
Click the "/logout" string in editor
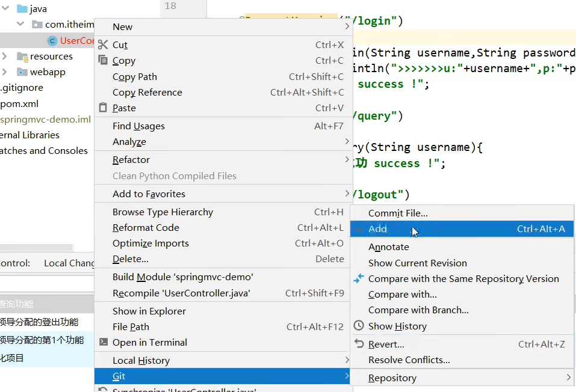click(x=379, y=195)
